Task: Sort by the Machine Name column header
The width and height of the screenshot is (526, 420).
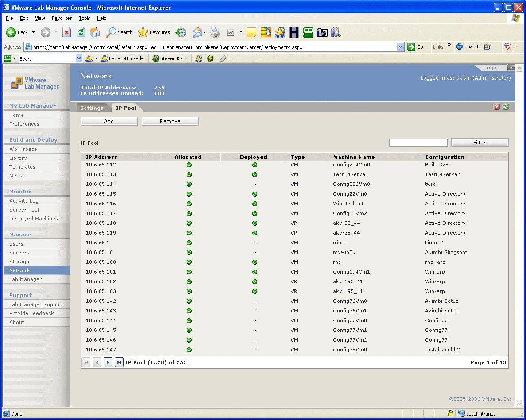Action: click(354, 157)
